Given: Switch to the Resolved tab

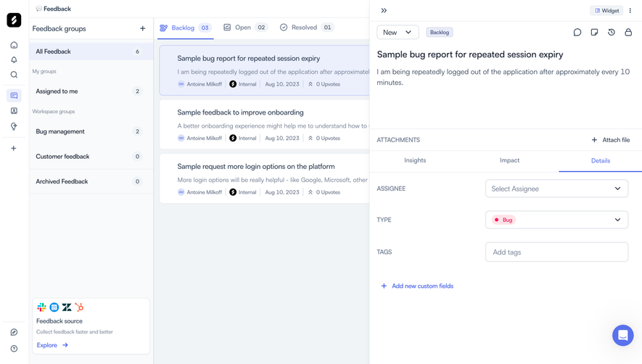Looking at the screenshot, I should click(306, 28).
